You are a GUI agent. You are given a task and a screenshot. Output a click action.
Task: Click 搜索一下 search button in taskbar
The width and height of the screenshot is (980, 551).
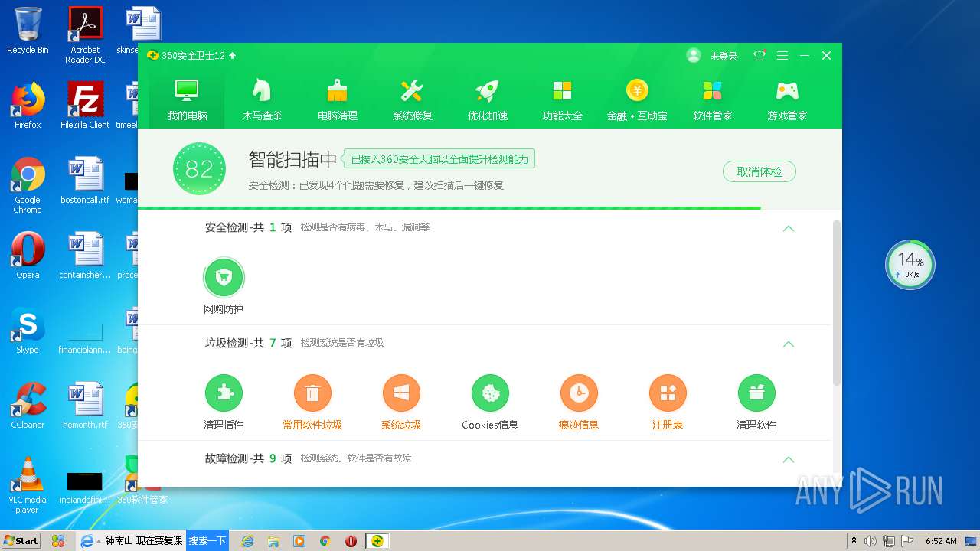(x=207, y=540)
